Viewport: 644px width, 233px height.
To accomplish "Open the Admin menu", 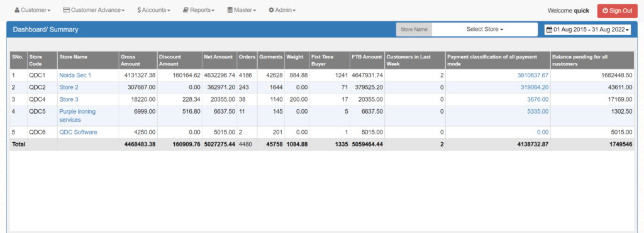I will [x=282, y=10].
